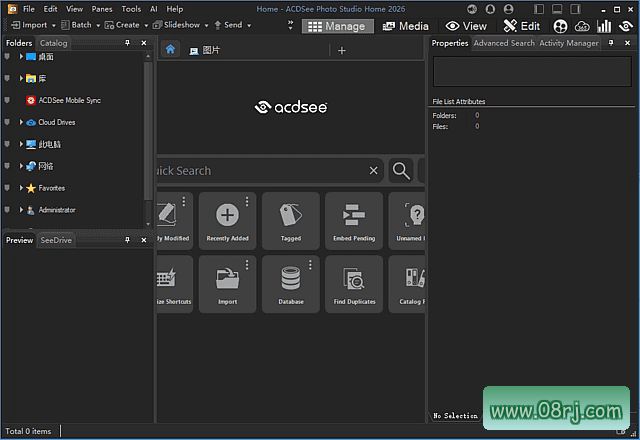Pin the Folders pane with pushpin
The height and width of the screenshot is (440, 640).
pos(127,43)
